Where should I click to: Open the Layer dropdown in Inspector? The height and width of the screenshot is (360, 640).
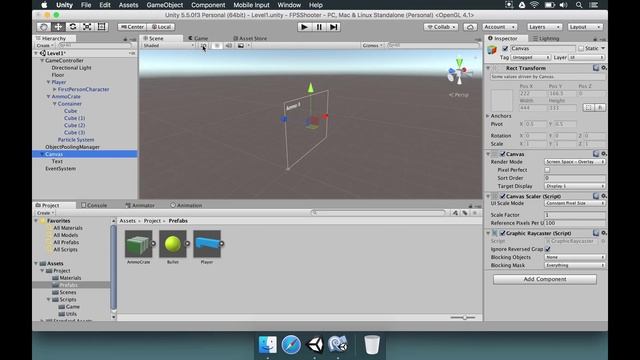(587, 58)
